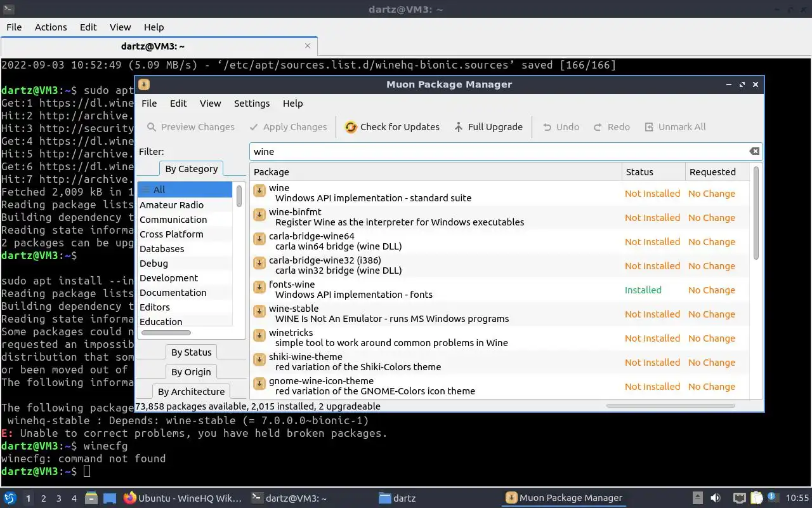This screenshot has height=508, width=812.
Task: Select the Editors category
Action: click(186, 307)
